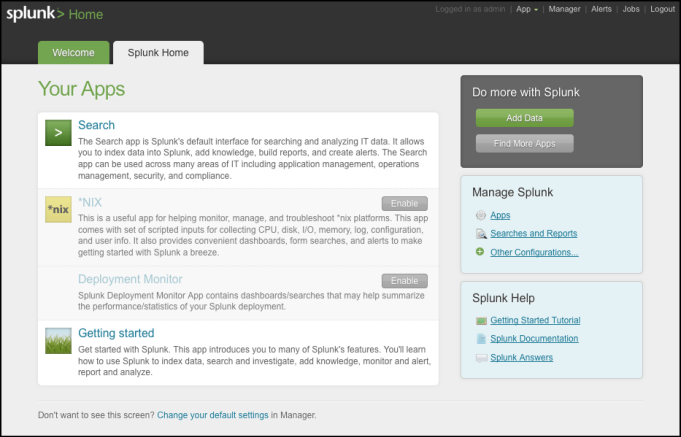Select the Splunk Home tab
The image size is (681, 437).
[x=158, y=53]
